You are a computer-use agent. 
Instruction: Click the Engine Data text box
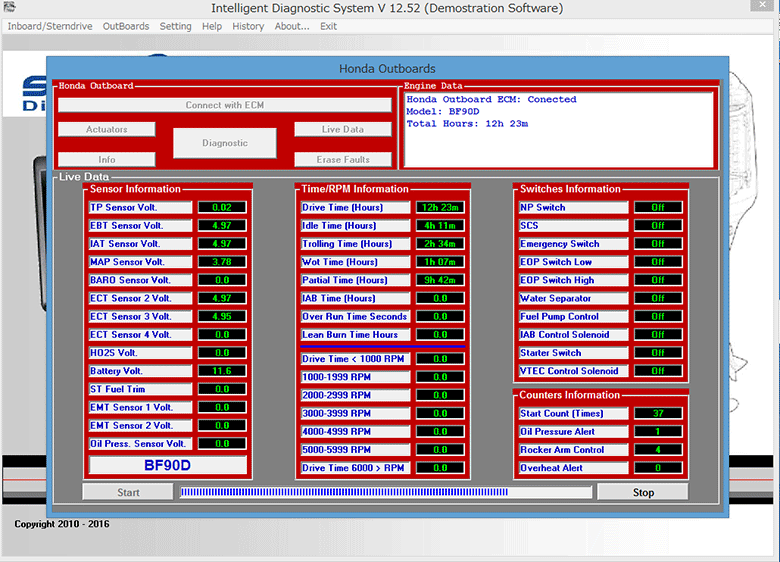coord(559,129)
